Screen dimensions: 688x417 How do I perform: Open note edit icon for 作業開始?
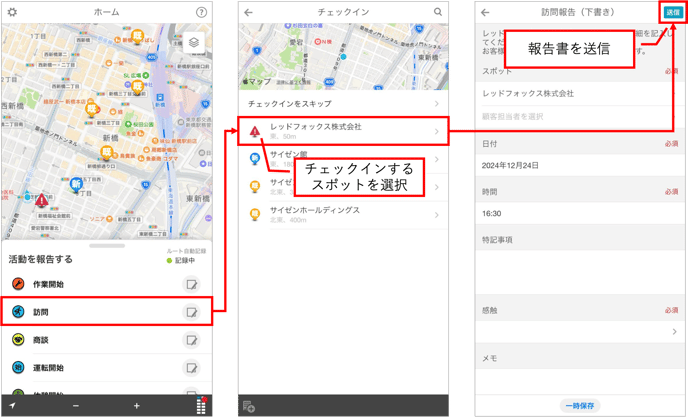(191, 284)
